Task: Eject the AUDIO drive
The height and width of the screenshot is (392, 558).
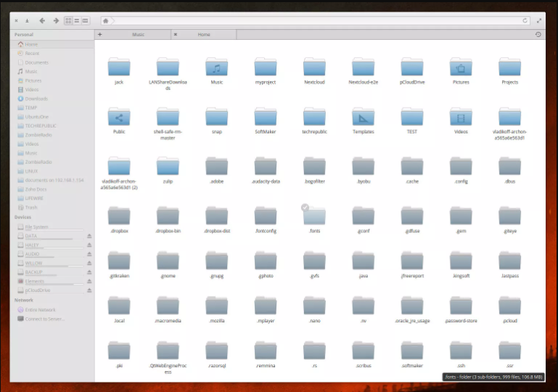Action: (x=89, y=254)
